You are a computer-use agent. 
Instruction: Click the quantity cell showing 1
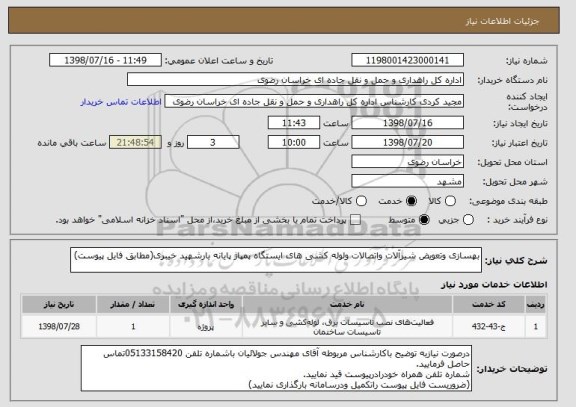tap(133, 326)
